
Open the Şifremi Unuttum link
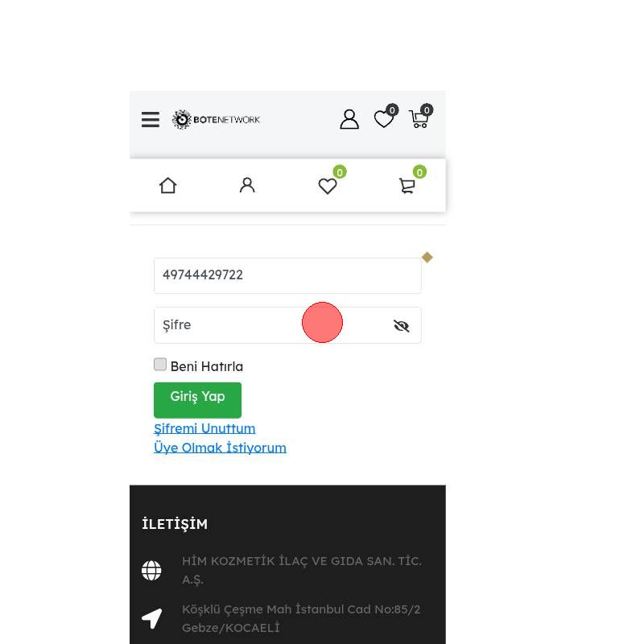click(204, 428)
